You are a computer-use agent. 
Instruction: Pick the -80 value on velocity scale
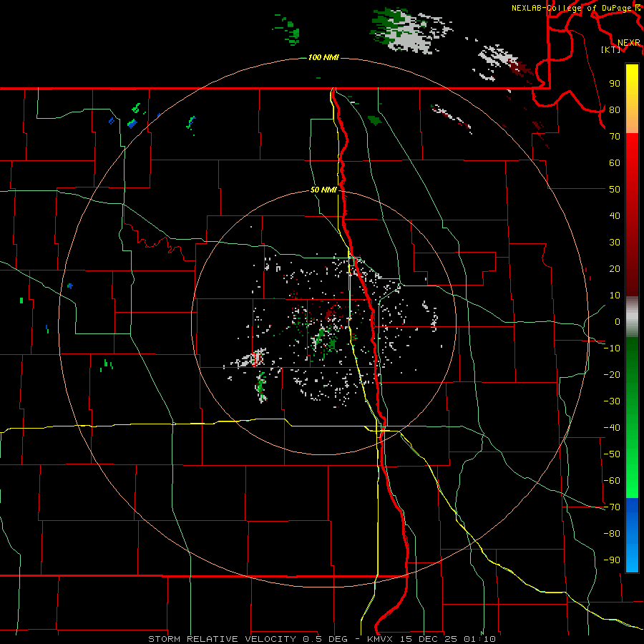click(612, 534)
